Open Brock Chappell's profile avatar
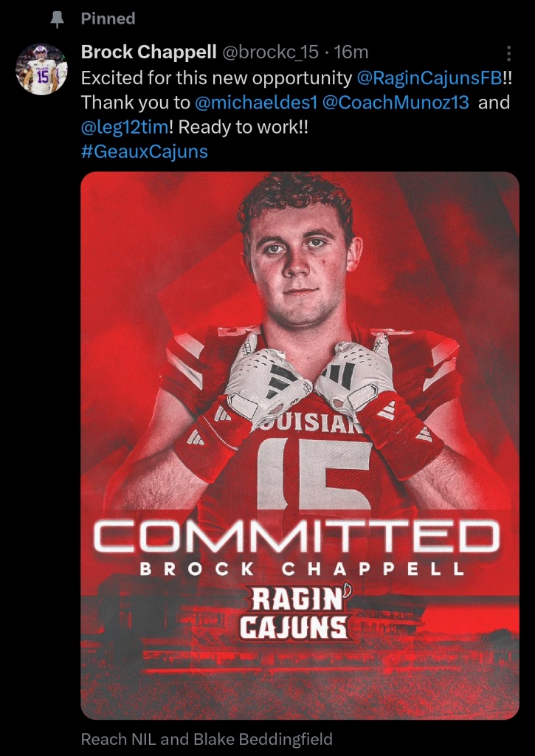Image resolution: width=535 pixels, height=756 pixels. (41, 69)
